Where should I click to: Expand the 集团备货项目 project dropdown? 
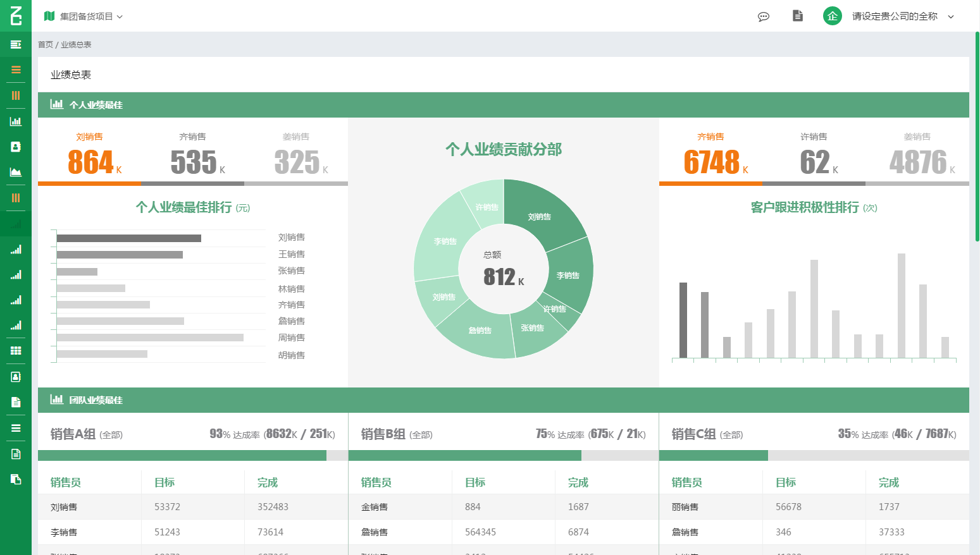(83, 16)
